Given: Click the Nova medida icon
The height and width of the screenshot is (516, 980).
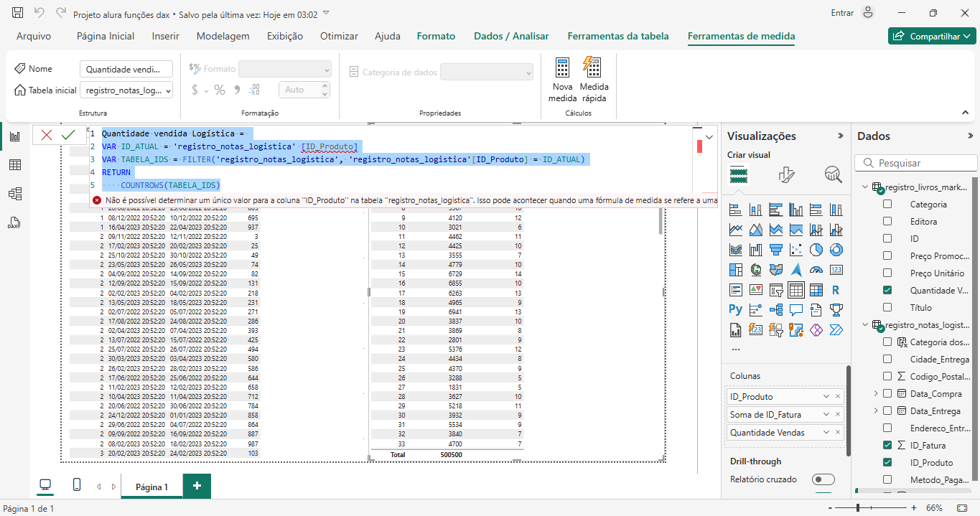Looking at the screenshot, I should coord(562,68).
